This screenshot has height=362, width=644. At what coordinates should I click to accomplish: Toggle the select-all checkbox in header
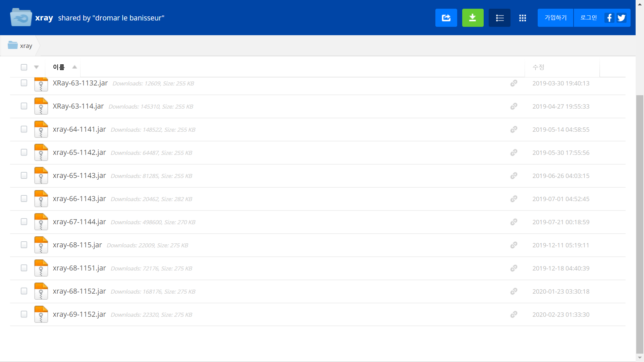point(24,67)
